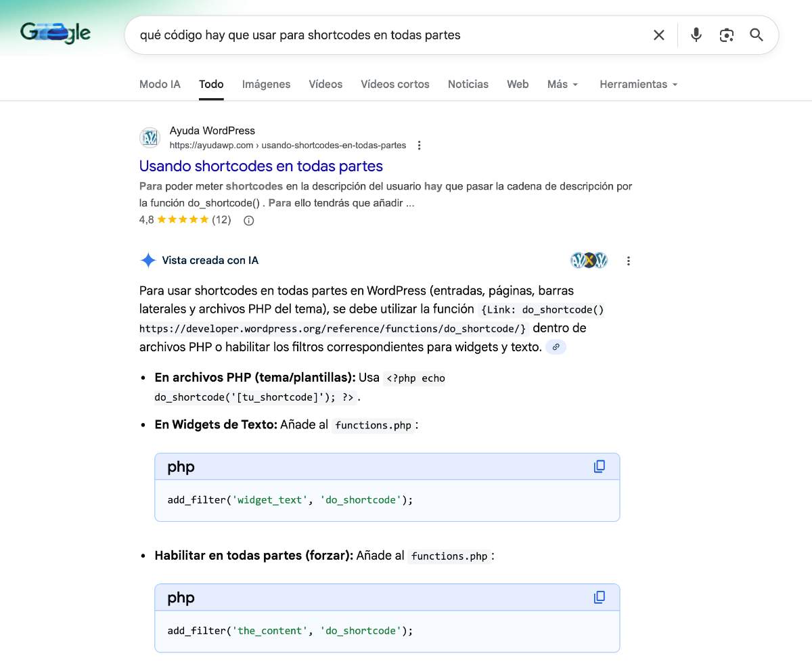Copy the the_content code snippet
812x668 pixels.
598,597
